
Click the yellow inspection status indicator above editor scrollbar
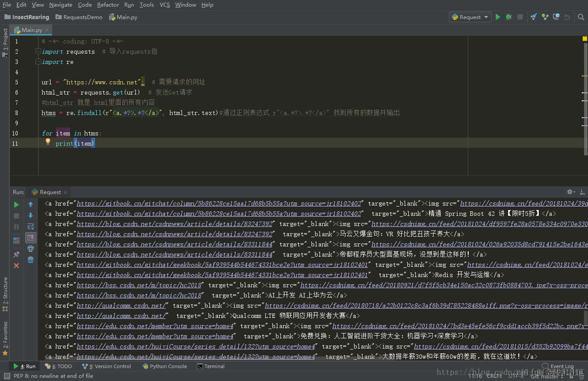tap(585, 39)
